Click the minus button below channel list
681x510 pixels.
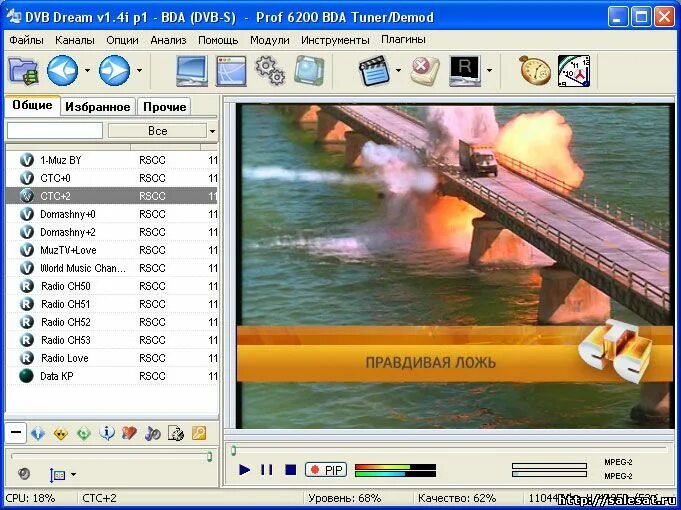[x=16, y=432]
